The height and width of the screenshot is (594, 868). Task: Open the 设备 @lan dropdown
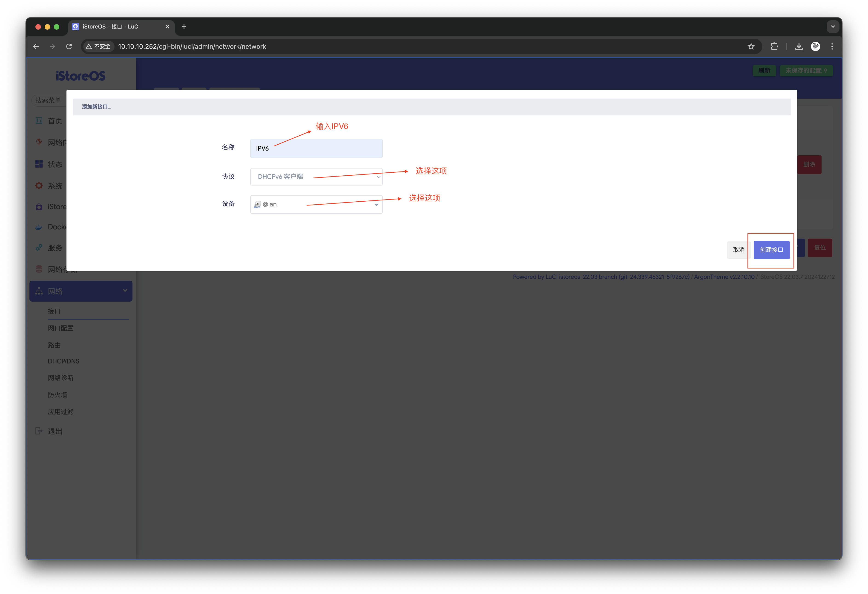[x=316, y=204]
